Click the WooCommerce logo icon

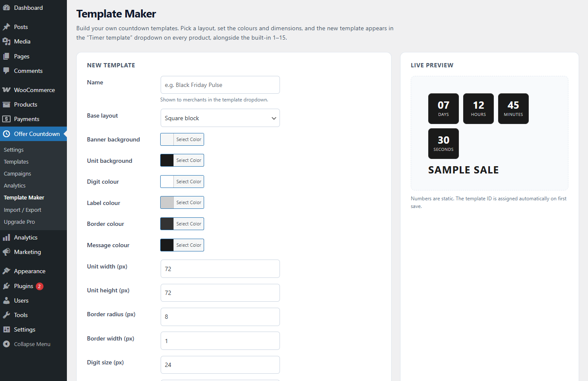tap(6, 90)
